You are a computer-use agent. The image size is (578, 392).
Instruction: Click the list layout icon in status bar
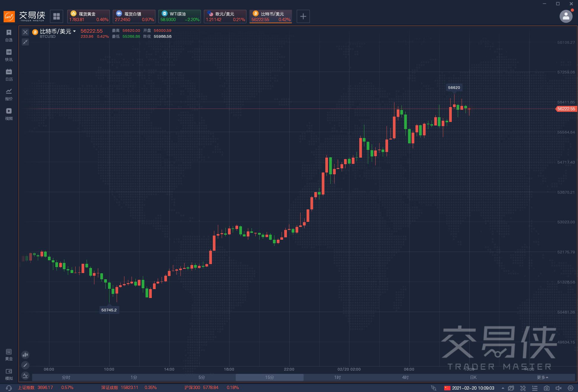click(535, 388)
